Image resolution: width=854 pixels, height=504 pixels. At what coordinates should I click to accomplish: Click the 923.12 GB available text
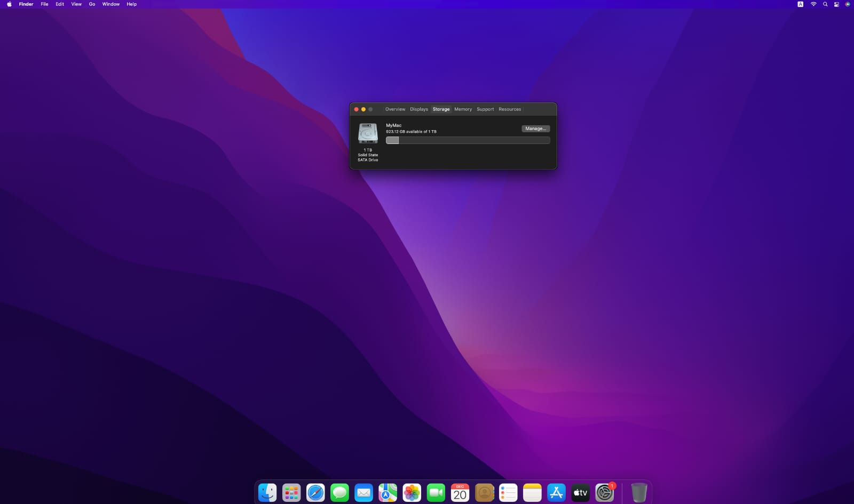click(411, 132)
